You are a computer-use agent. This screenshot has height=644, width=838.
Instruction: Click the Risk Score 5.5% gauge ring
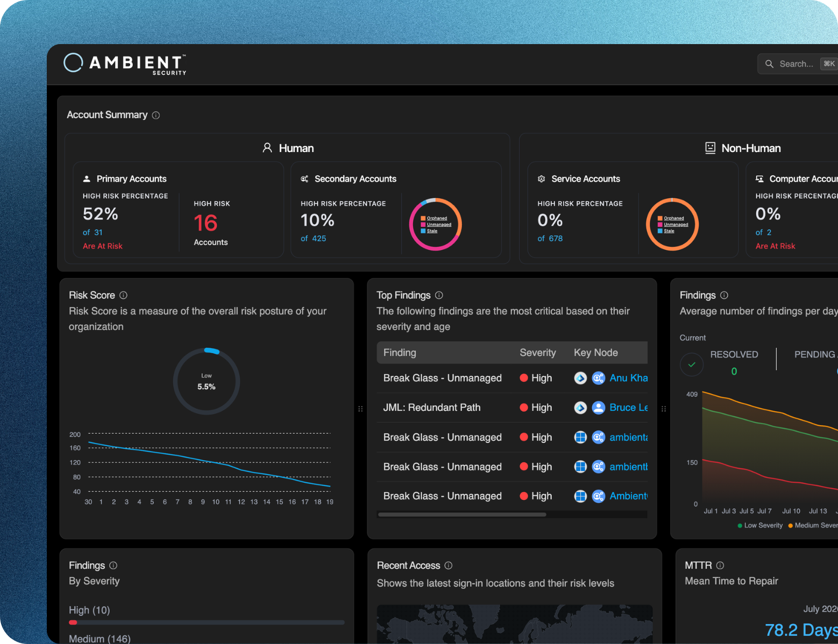click(207, 381)
